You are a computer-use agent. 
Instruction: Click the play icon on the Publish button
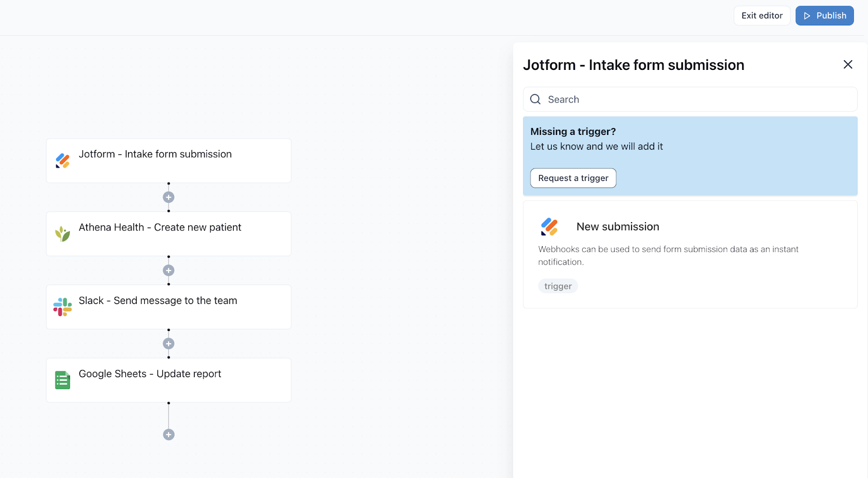point(807,16)
